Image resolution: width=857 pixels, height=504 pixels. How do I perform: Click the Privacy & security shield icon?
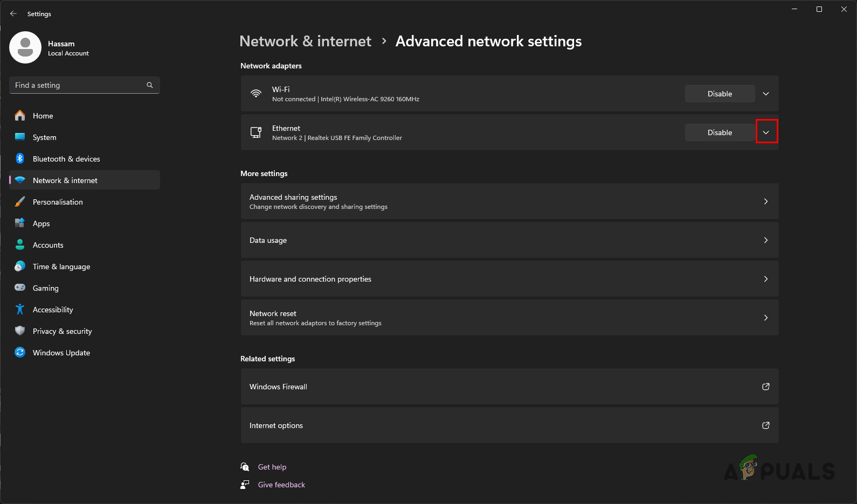20,331
